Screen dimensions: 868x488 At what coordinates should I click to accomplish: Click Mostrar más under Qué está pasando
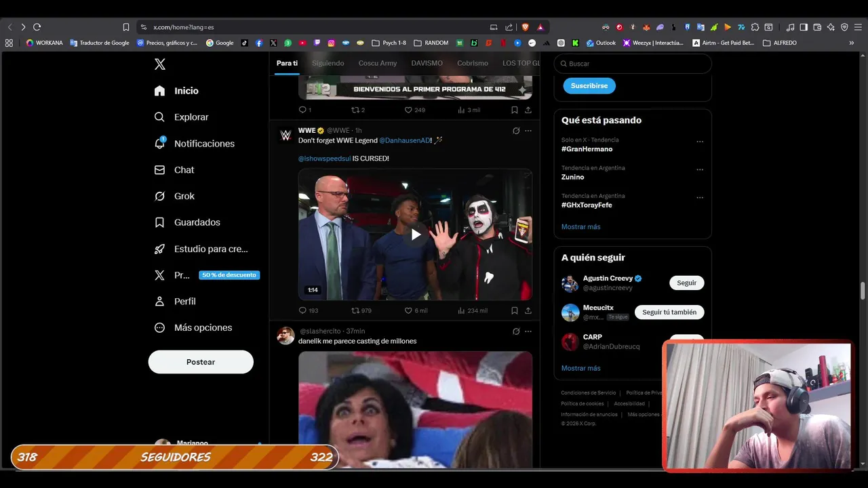pos(580,227)
